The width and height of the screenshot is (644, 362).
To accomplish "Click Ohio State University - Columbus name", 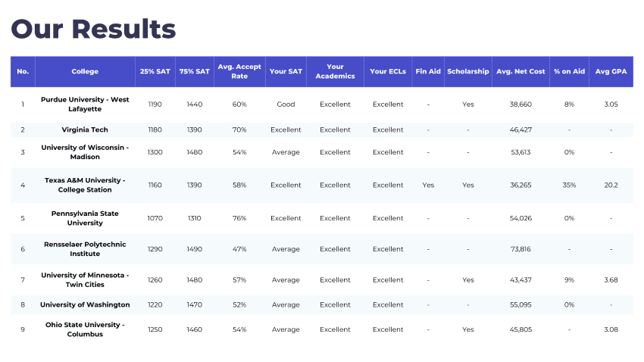I will (x=85, y=329).
